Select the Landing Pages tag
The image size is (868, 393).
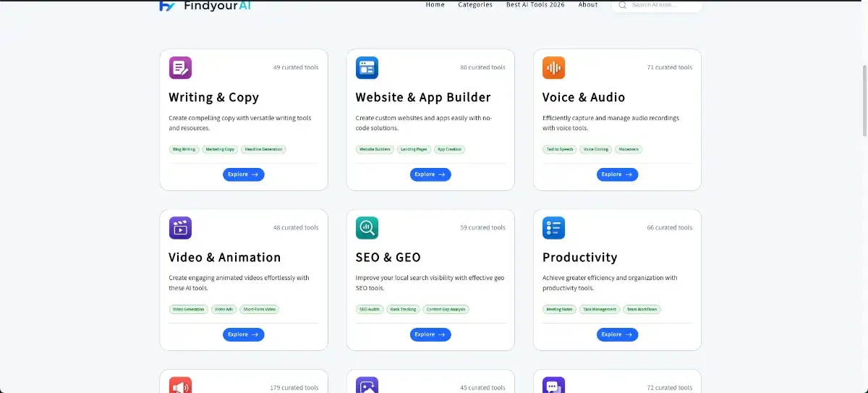[x=414, y=149]
